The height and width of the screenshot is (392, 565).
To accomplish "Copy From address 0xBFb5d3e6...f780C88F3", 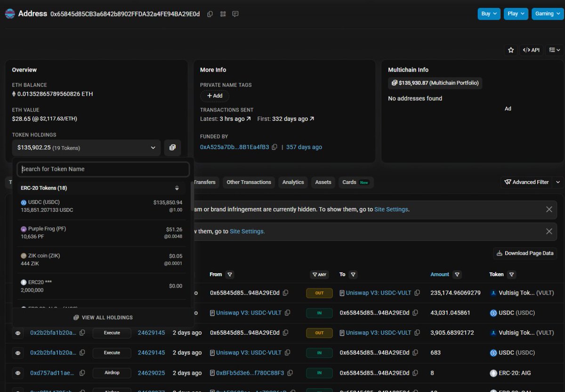I will [x=291, y=373].
